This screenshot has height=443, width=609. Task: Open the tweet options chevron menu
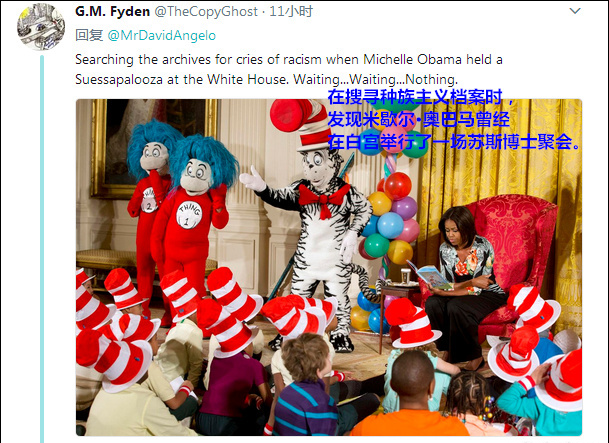(575, 11)
